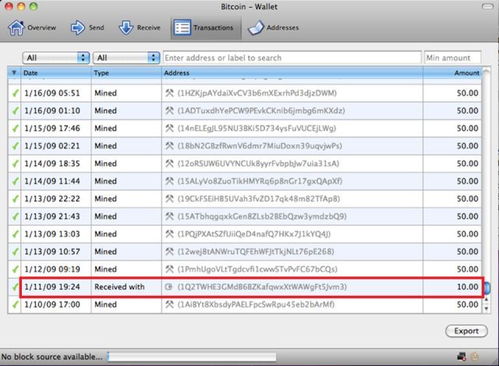Click mining pickaxe icon on 1/15/09 17:46 row

pos(169,128)
